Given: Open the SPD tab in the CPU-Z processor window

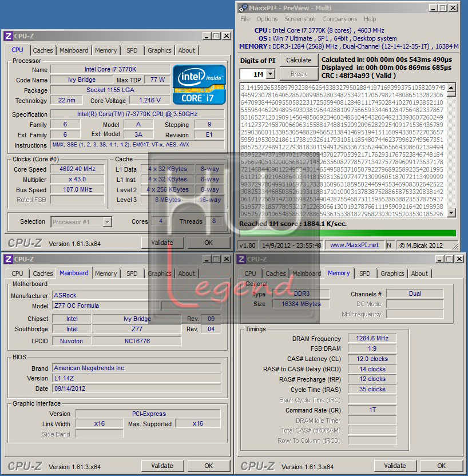Looking at the screenshot, I should click(x=132, y=50).
